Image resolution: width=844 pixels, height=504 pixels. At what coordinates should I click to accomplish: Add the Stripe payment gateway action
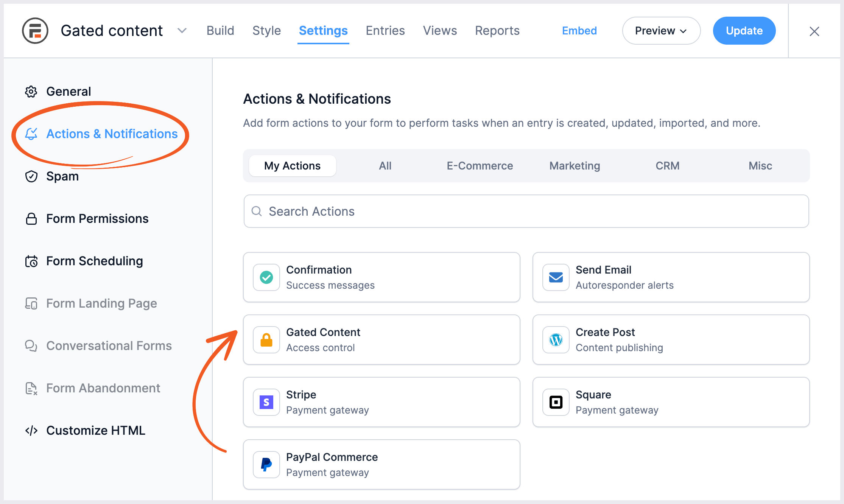click(x=382, y=402)
